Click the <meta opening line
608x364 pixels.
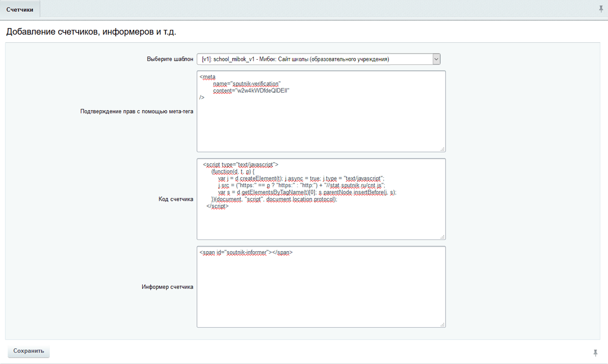207,77
